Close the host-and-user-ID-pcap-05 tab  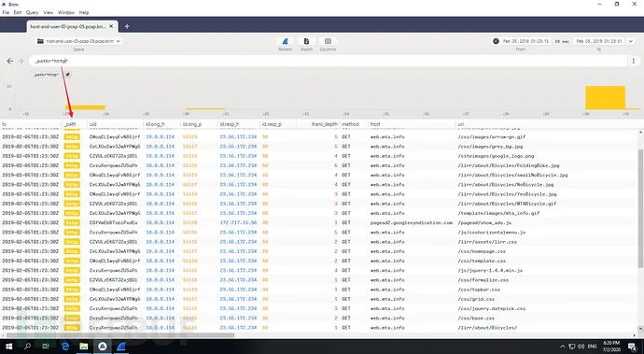pos(111,26)
